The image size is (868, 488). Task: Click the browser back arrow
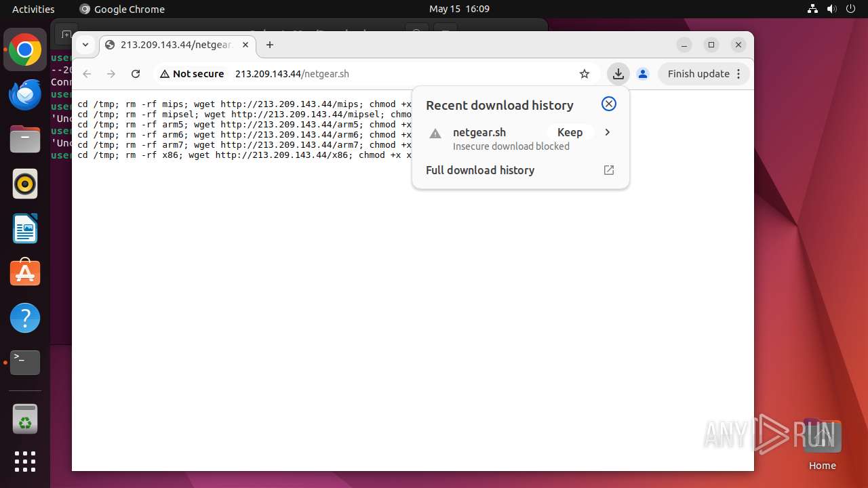[x=87, y=74]
